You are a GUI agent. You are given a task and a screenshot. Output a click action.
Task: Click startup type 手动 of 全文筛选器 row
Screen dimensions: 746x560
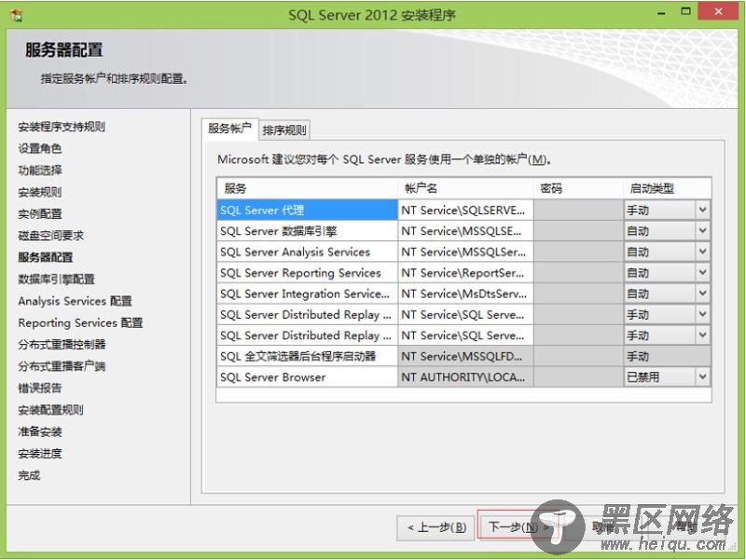668,356
